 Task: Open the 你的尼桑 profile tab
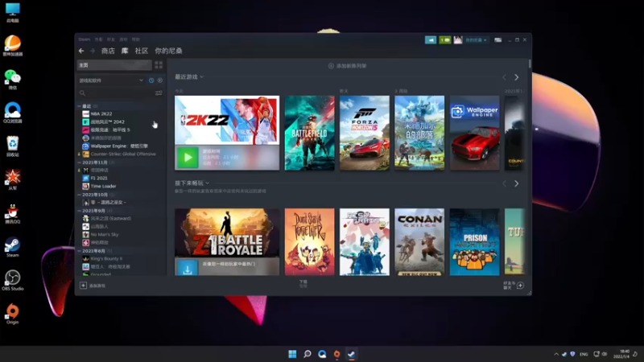coord(168,51)
